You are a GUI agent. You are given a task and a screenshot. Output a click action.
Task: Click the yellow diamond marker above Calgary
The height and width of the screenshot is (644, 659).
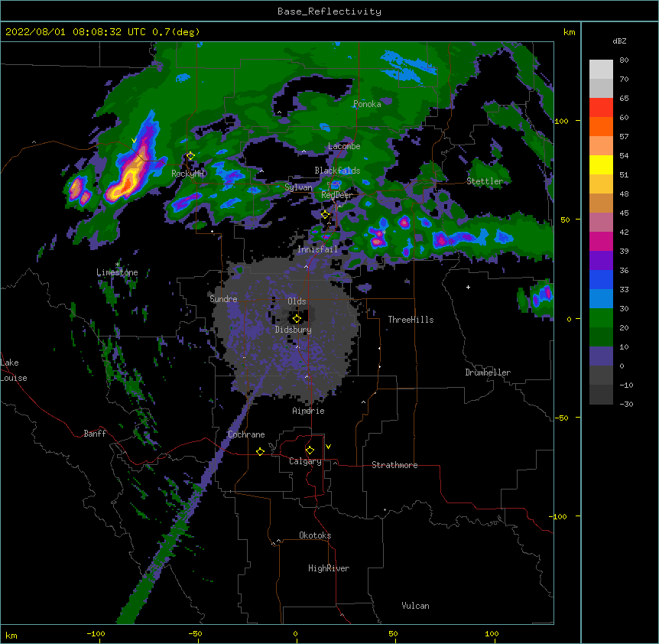310,450
